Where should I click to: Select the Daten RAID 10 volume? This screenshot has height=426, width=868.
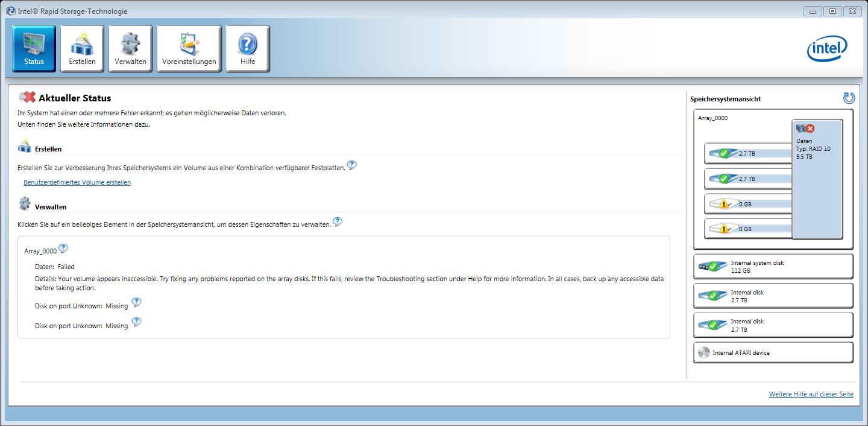tap(817, 179)
